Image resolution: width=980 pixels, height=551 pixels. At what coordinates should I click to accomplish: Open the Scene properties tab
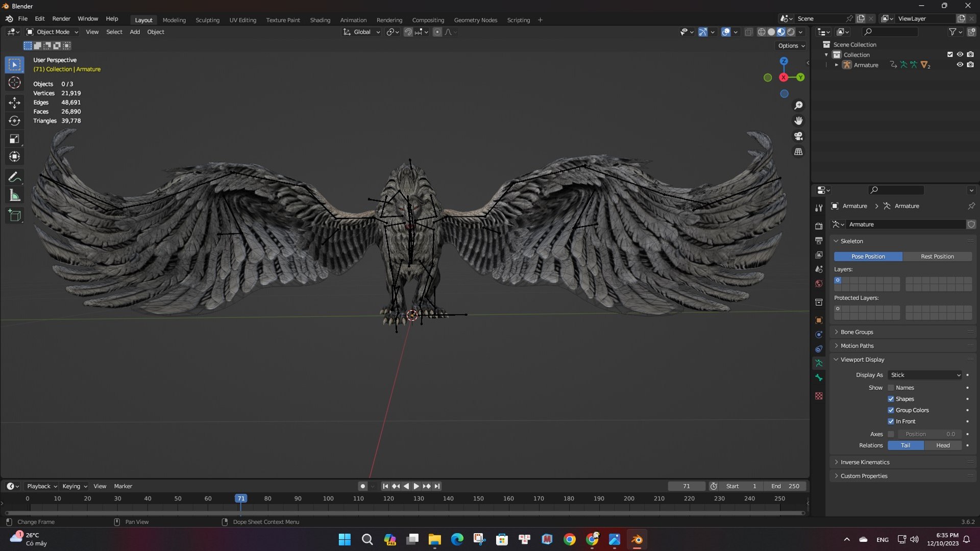pyautogui.click(x=819, y=269)
